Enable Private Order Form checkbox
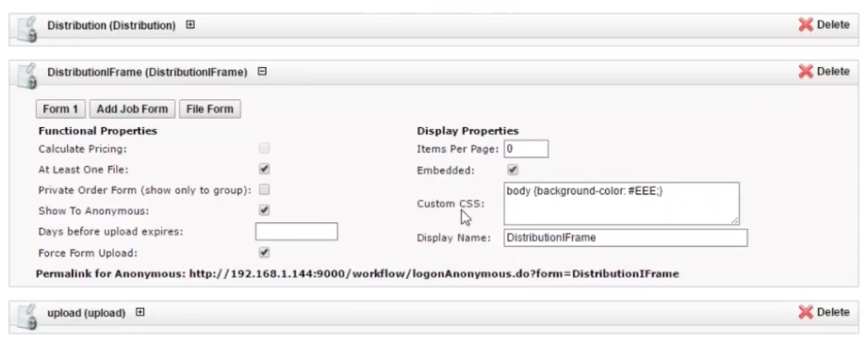This screenshot has height=344, width=868. [265, 189]
